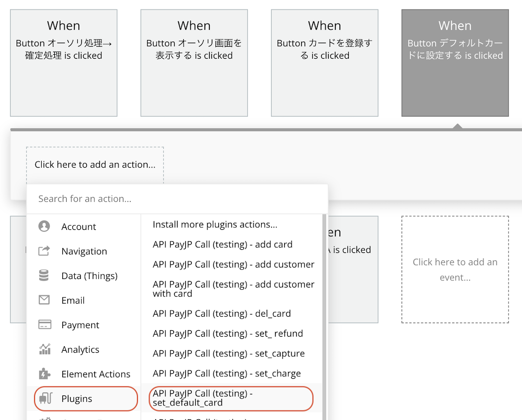This screenshot has width=522, height=420.
Task: Click the Navigation arrow icon
Action: (44, 251)
